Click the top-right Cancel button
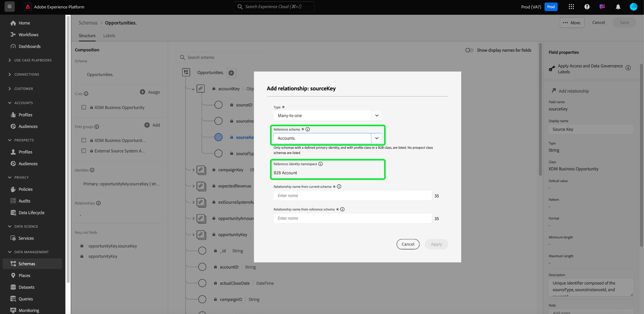Image resolution: width=644 pixels, height=314 pixels. tap(599, 23)
